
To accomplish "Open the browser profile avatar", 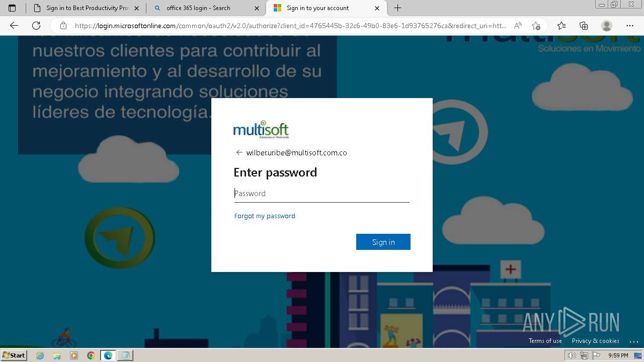I will [x=607, y=26].
